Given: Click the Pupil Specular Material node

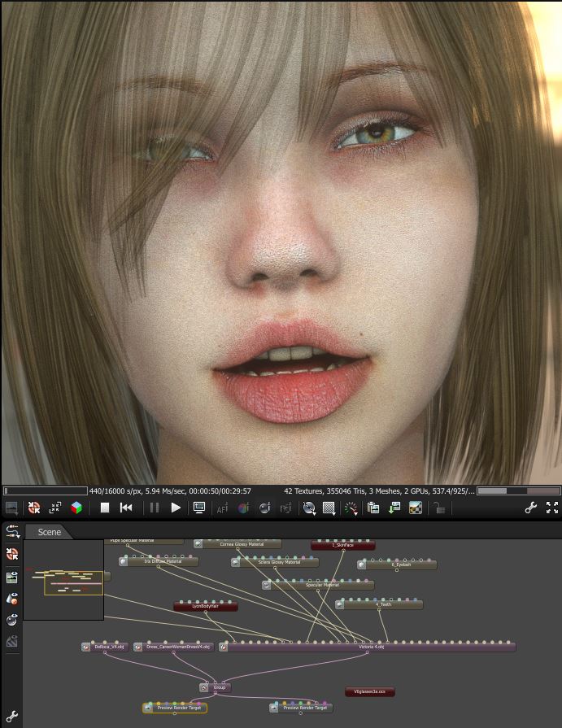Looking at the screenshot, I should click(144, 542).
